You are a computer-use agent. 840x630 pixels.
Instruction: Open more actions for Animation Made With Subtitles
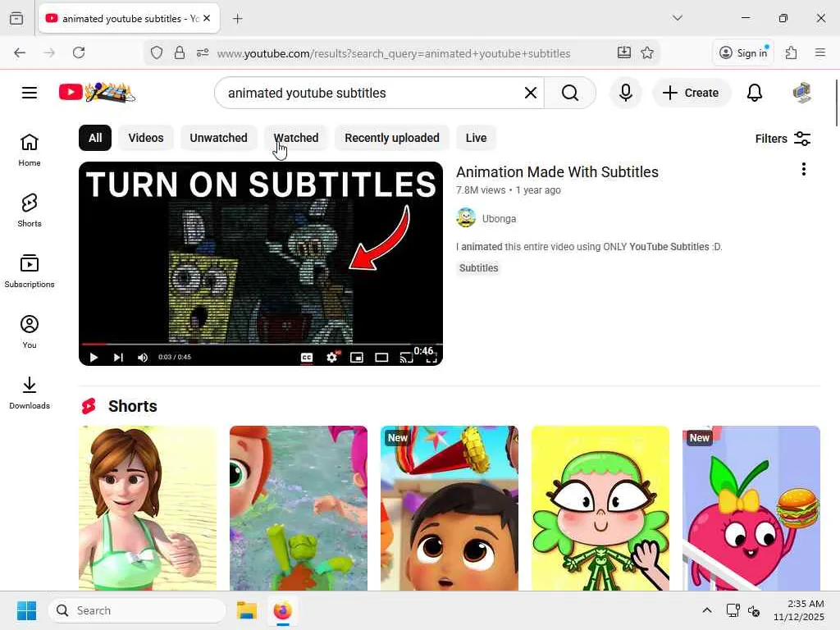point(804,170)
